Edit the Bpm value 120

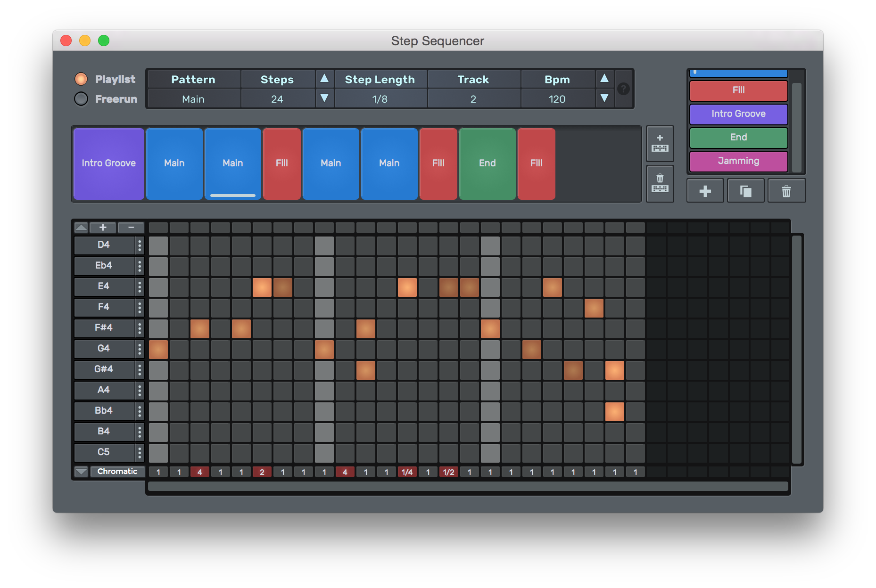coord(557,99)
